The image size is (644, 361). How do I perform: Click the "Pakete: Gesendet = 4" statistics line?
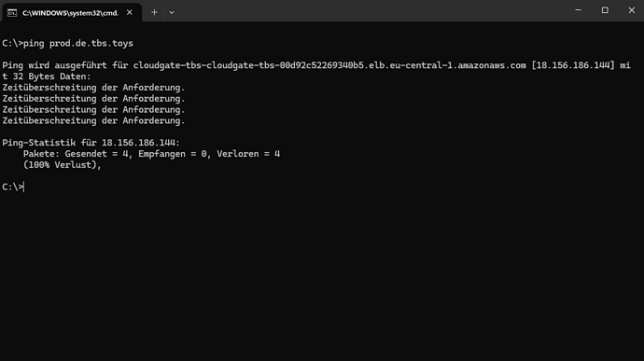[151, 154]
